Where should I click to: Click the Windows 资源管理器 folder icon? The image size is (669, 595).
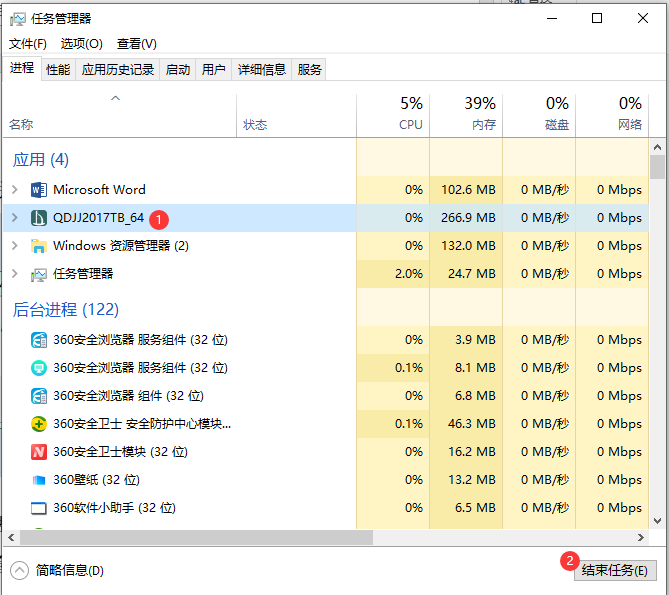pyautogui.click(x=39, y=246)
